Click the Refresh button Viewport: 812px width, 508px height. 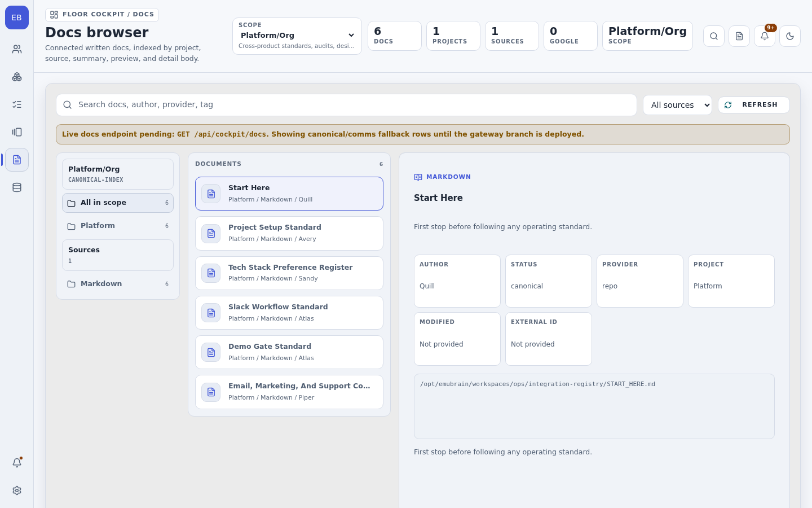tap(754, 105)
